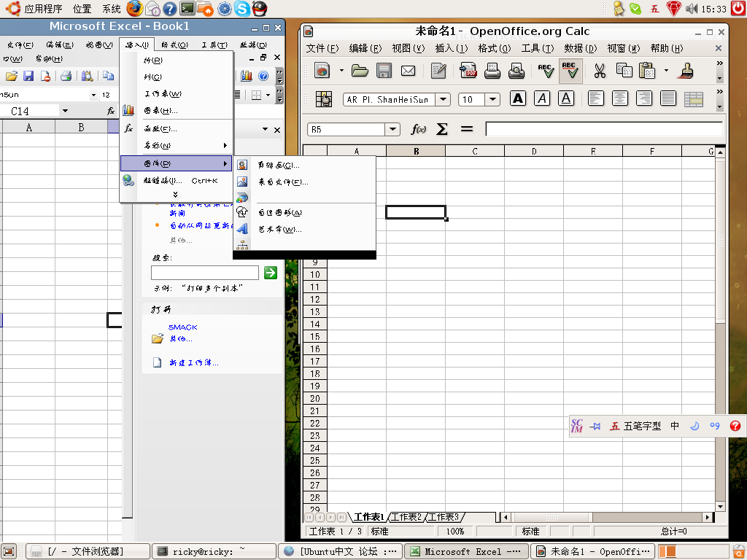The image size is (747, 560).
Task: Click the Calc formula input line
Action: [x=604, y=129]
